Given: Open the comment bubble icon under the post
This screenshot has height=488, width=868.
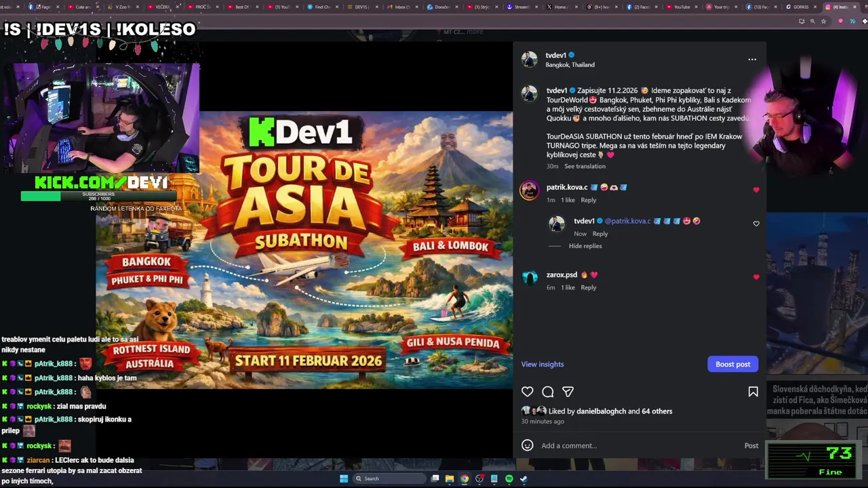Looking at the screenshot, I should coord(548,392).
